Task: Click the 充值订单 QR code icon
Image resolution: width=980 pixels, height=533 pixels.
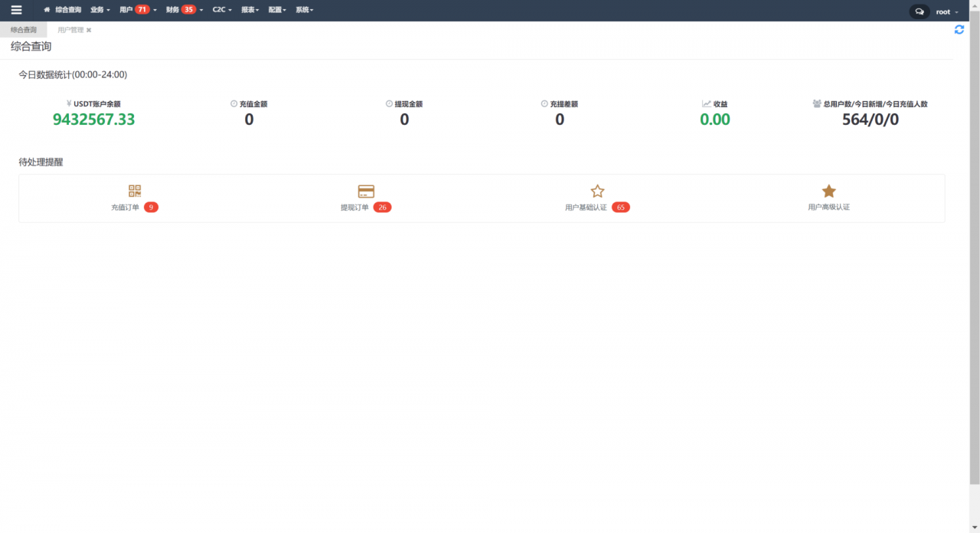Action: point(135,191)
